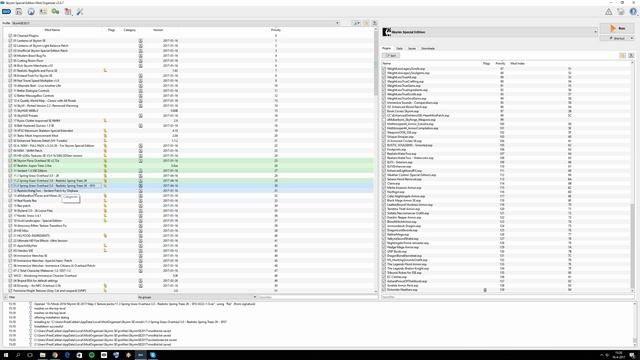Sort plugins by the Mod Index column header

[517, 64]
